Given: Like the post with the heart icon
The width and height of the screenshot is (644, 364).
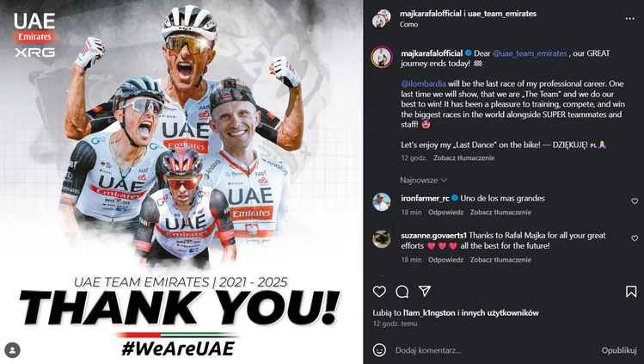Looking at the screenshot, I should click(379, 291).
